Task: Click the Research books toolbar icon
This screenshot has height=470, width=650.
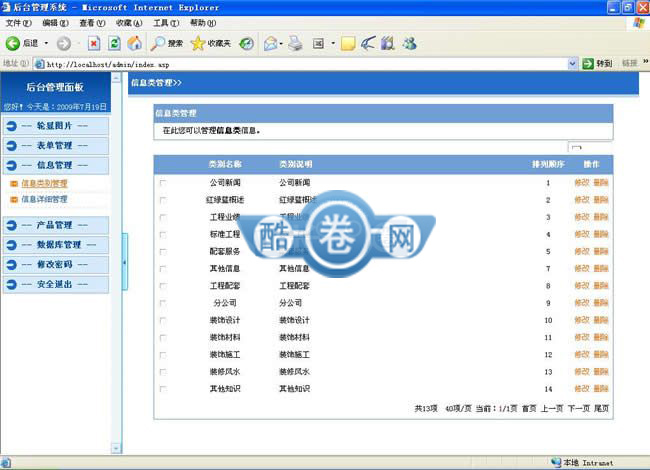Action: [388, 43]
